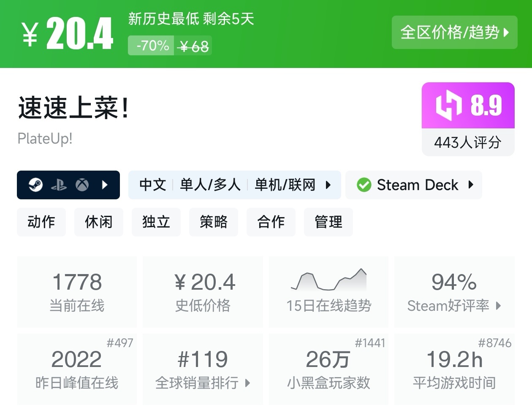532x413 pixels.
Task: Expand Steam Deck compatibility details
Action: 471,185
